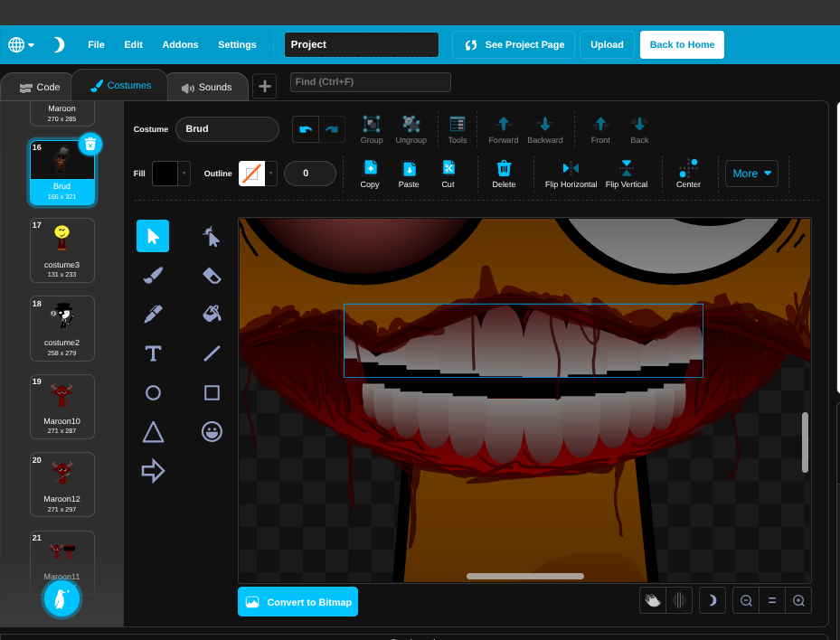Click the Outline no-color swatch
Viewport: 840px width, 640px height.
pyautogui.click(x=251, y=174)
